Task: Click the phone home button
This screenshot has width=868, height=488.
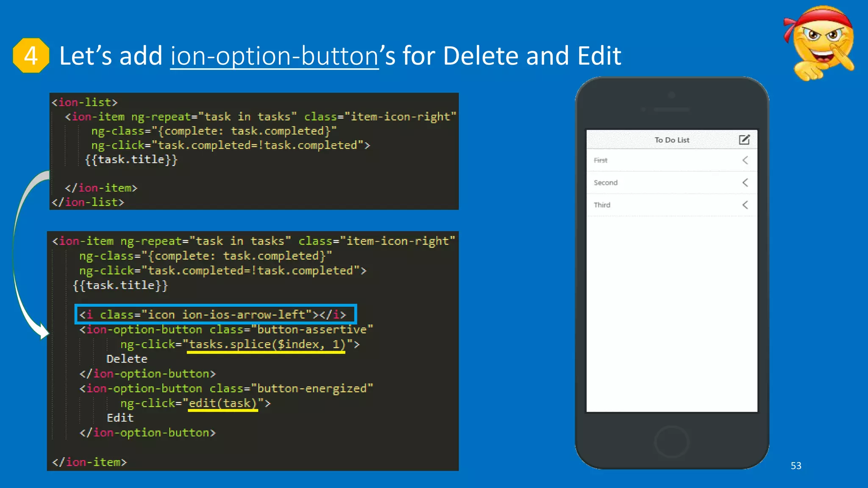Action: coord(672,442)
